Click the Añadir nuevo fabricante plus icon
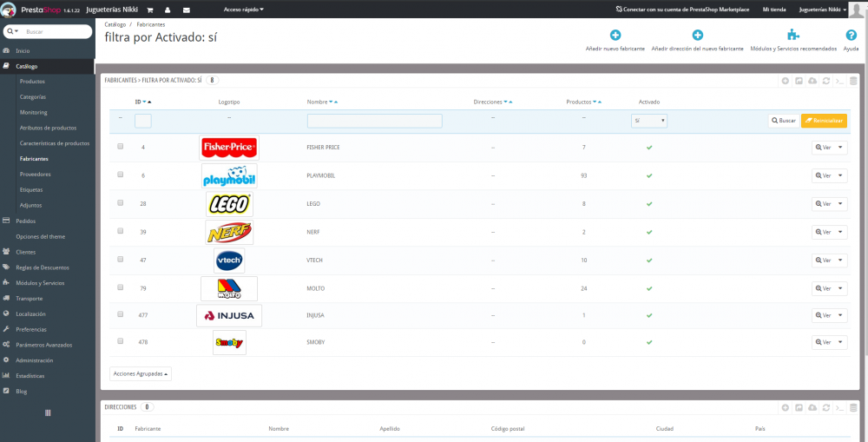This screenshot has height=442, width=868. tap(615, 35)
